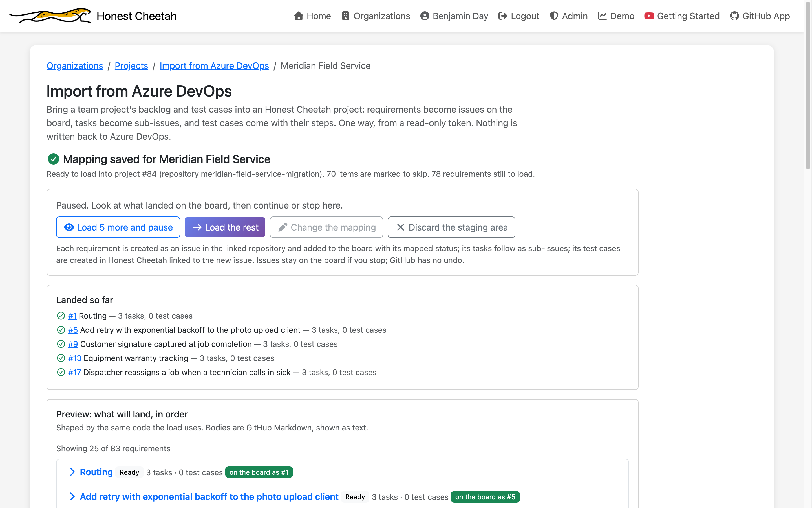Viewport: 812px width, 508px height.
Task: Click the Change the mapping button
Action: (x=326, y=227)
